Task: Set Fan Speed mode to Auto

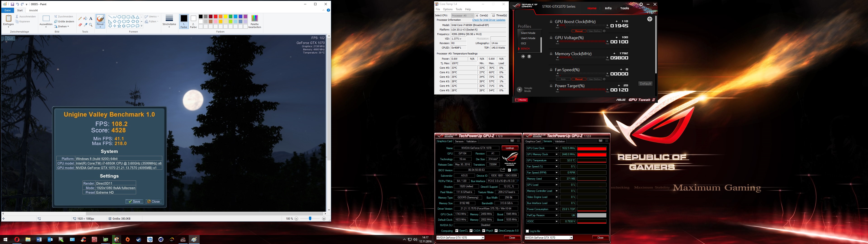Action: 563,79
